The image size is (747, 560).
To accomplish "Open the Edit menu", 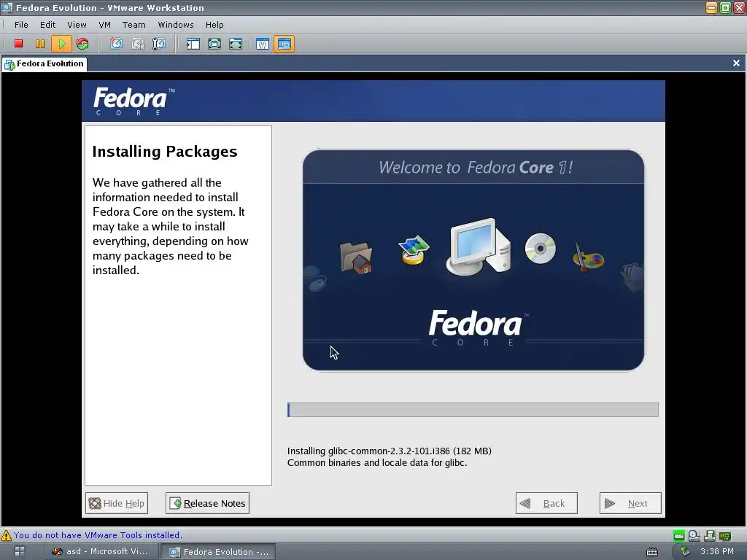I will coord(47,25).
